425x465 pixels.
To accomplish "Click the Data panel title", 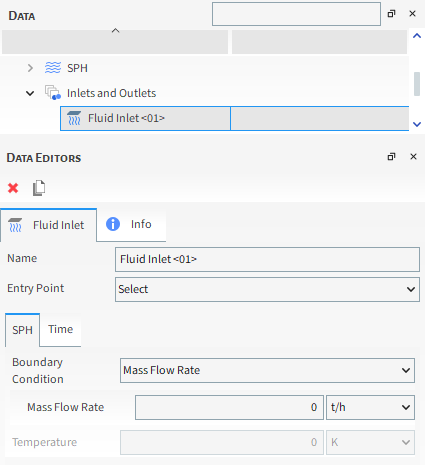I will 22,16.
